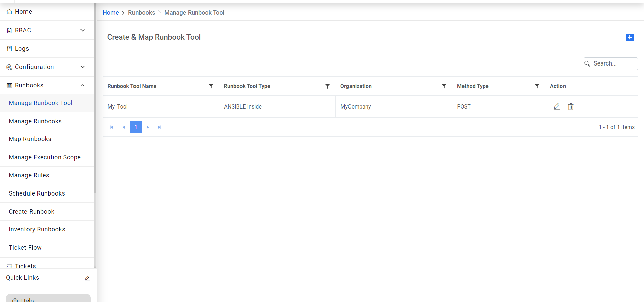Select page 1 pagination button
Viewport: 644px width, 302px height.
[136, 127]
